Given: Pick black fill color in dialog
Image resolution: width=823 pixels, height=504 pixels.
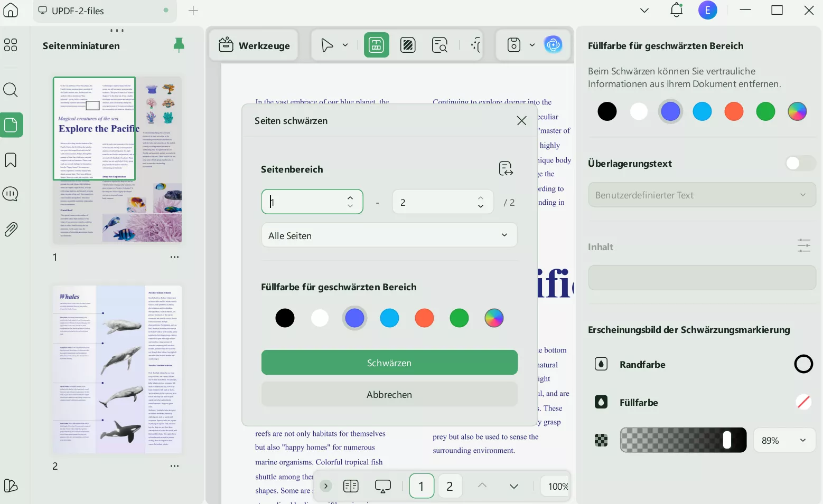Looking at the screenshot, I should pyautogui.click(x=285, y=318).
